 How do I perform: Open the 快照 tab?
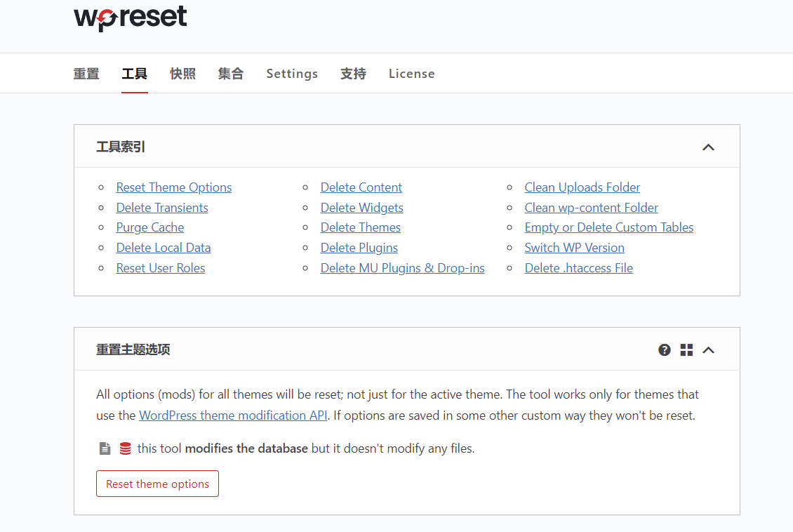click(x=182, y=74)
